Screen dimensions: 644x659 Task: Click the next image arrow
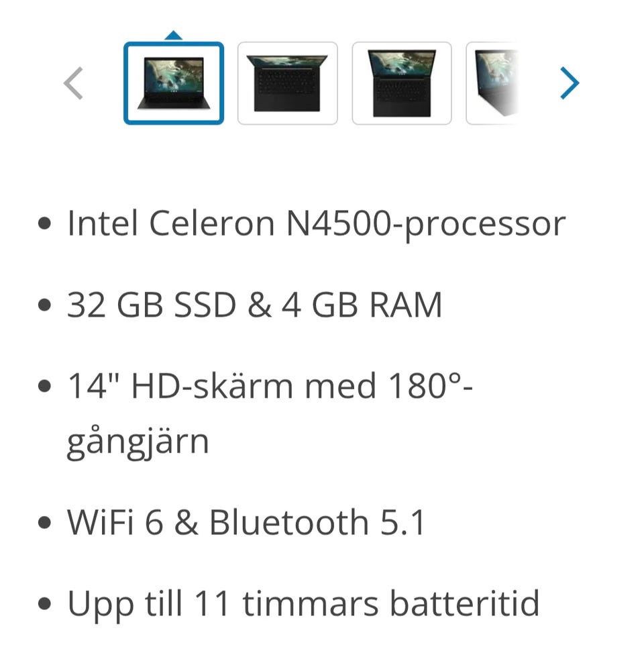pyautogui.click(x=569, y=84)
